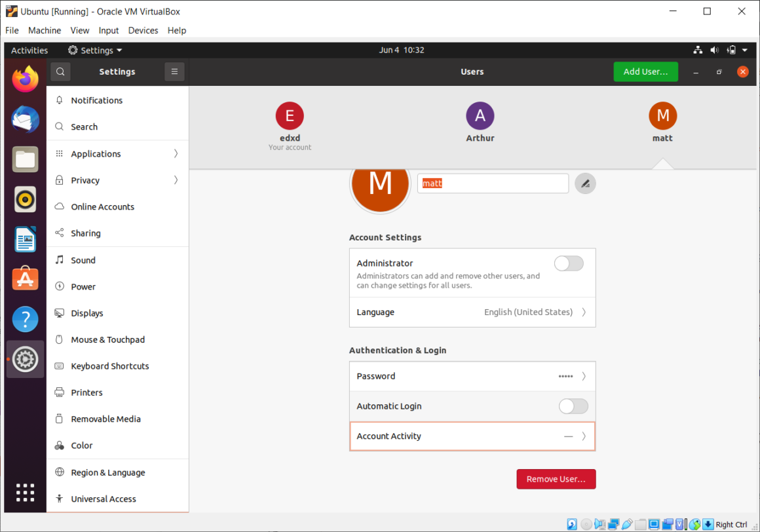760x532 pixels.
Task: Open Ubuntu Software from the dock
Action: (26, 279)
